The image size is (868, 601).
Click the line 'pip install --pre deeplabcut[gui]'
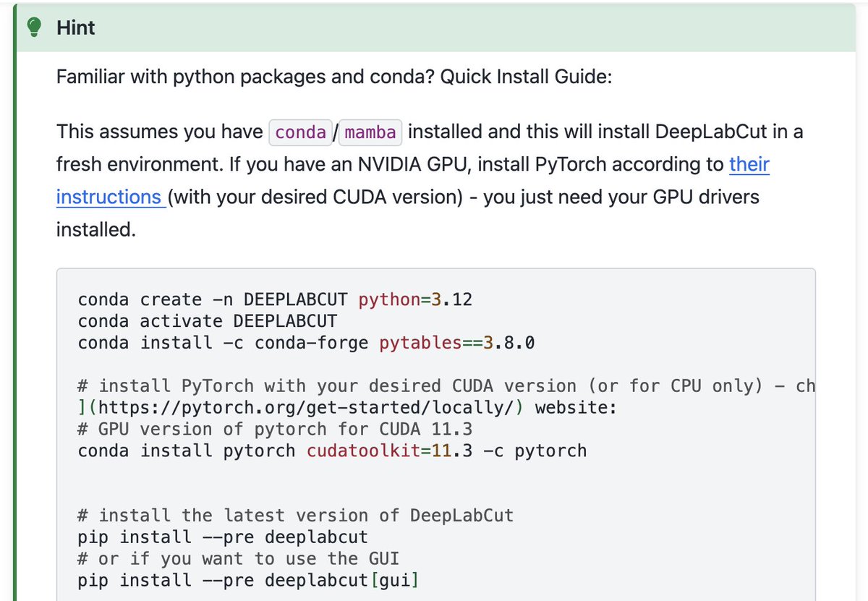pos(249,581)
